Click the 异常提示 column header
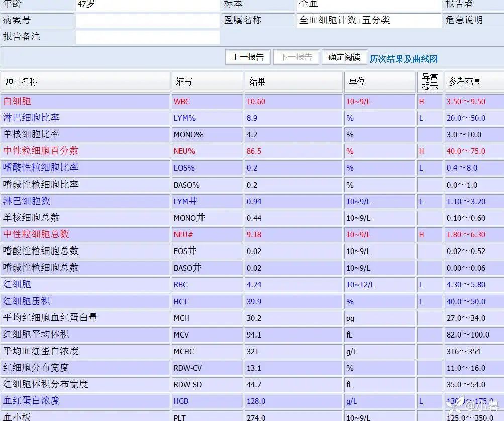Screen dimensions: 504x421 click(x=430, y=82)
